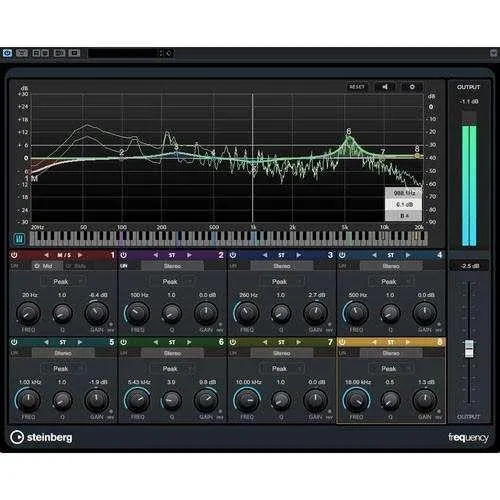500x500 pixels.
Task: Toggle band 2 power button
Action: coord(123,255)
